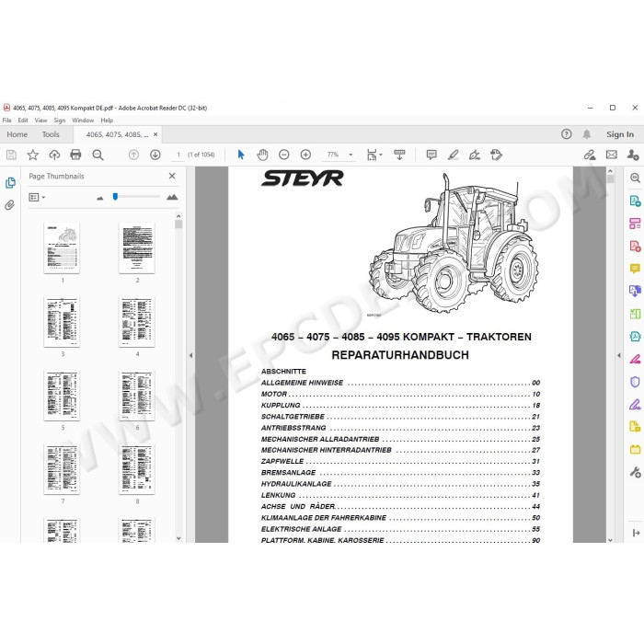Adjust the thumbnail size slider
This screenshot has height=644, width=644.
point(115,197)
